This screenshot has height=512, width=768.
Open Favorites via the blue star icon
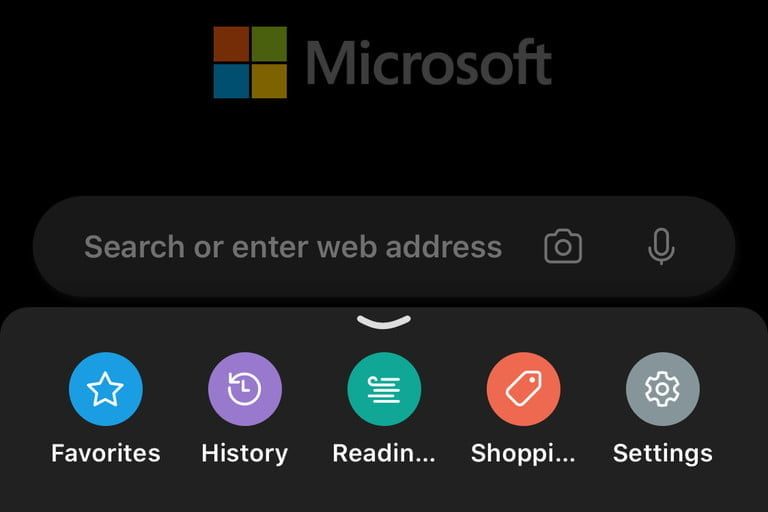click(105, 389)
